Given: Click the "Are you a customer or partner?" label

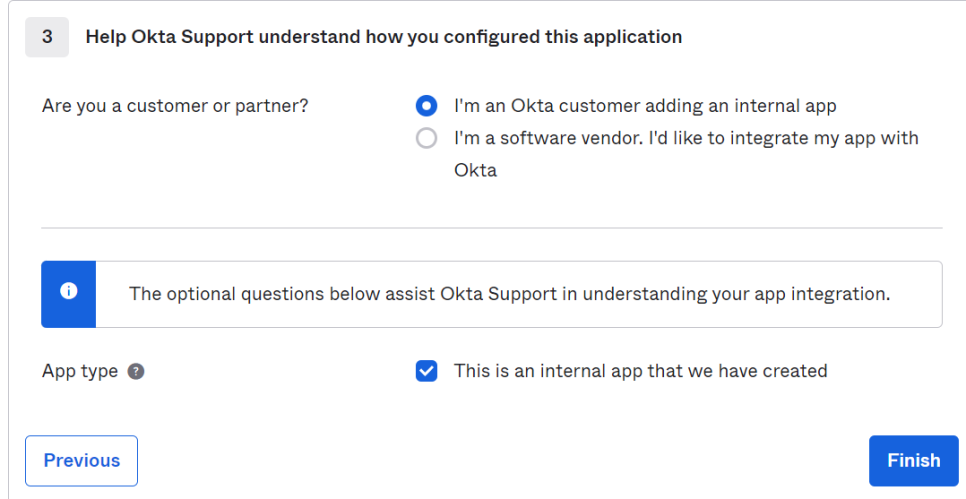Looking at the screenshot, I should tap(175, 105).
